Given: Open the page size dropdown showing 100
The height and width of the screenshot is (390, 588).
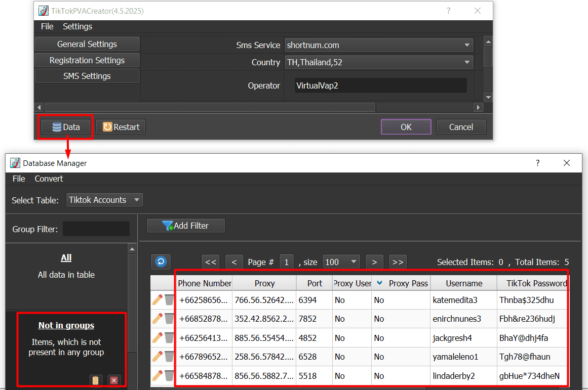Looking at the screenshot, I should [341, 262].
